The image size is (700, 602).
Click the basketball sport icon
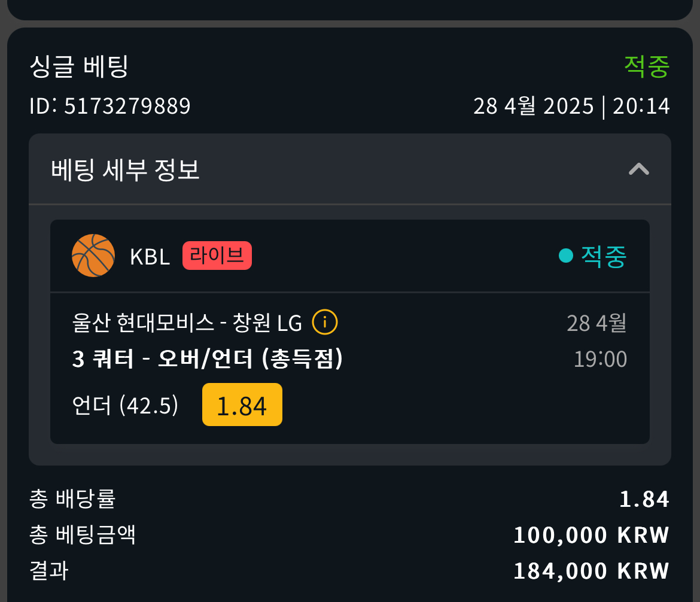[x=93, y=256]
